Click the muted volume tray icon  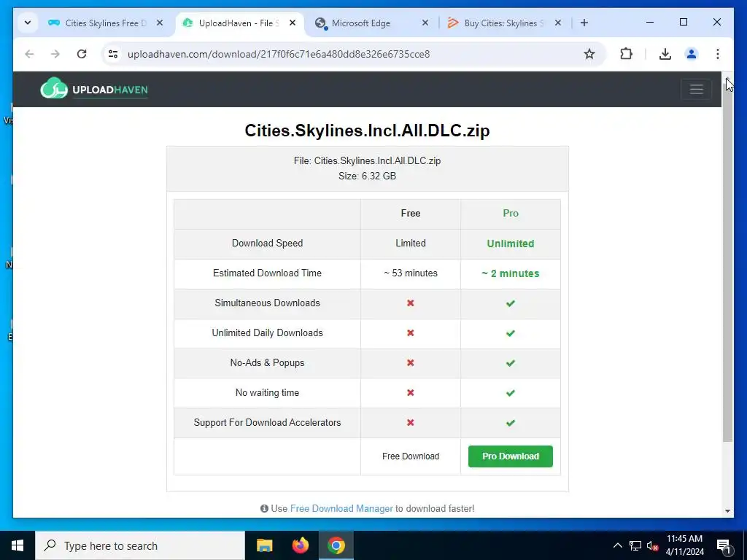point(653,545)
